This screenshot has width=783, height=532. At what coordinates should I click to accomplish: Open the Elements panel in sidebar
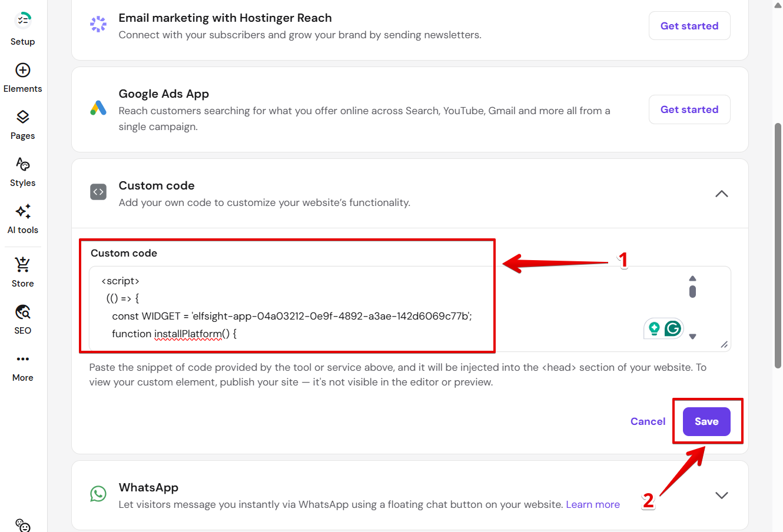click(x=22, y=70)
